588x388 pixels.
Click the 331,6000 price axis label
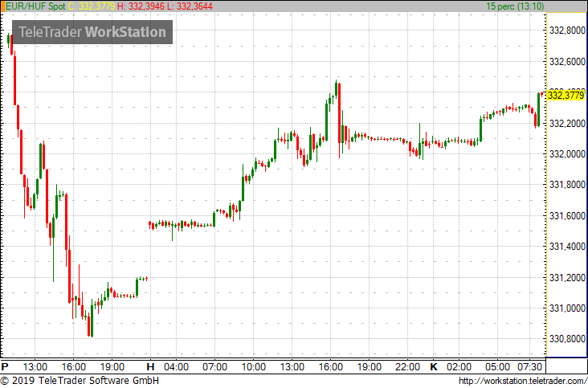pyautogui.click(x=567, y=215)
